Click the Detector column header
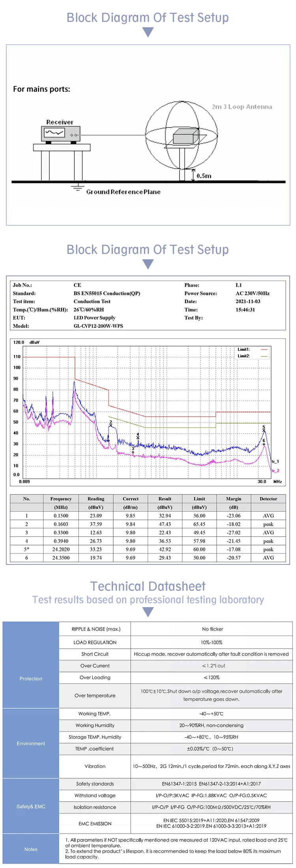 tap(268, 499)
